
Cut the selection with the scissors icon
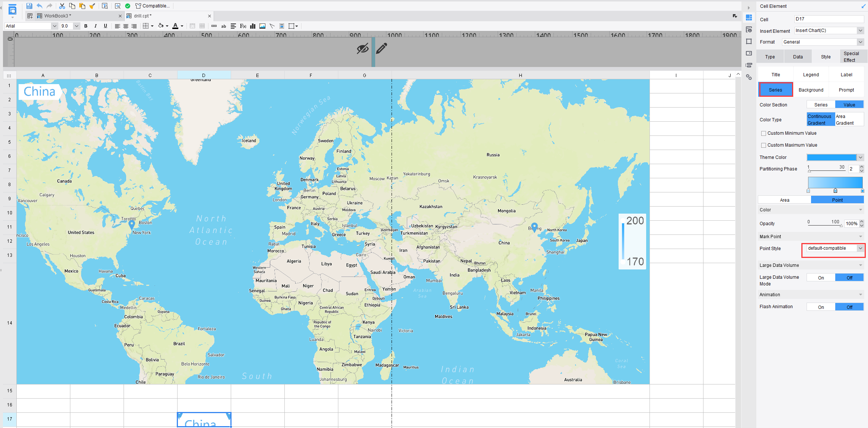[x=62, y=6]
